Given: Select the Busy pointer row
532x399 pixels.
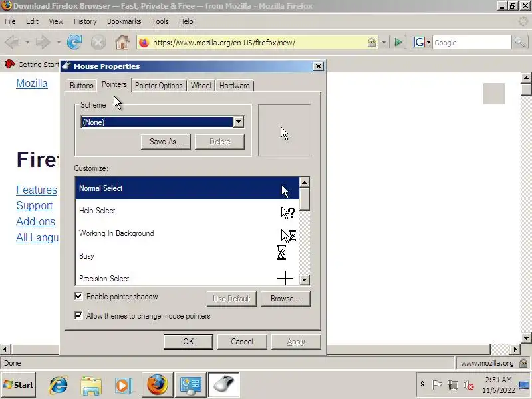Looking at the screenshot, I should (x=187, y=256).
